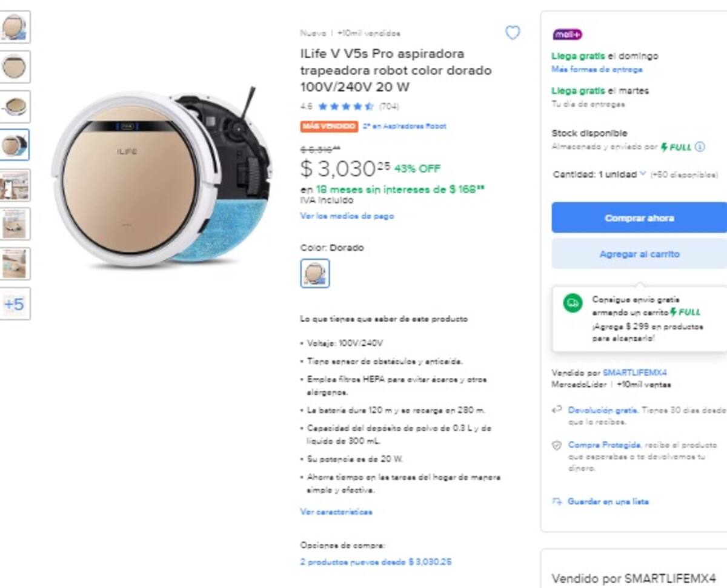
Task: Select the Dorado color swatch
Action: 315,273
